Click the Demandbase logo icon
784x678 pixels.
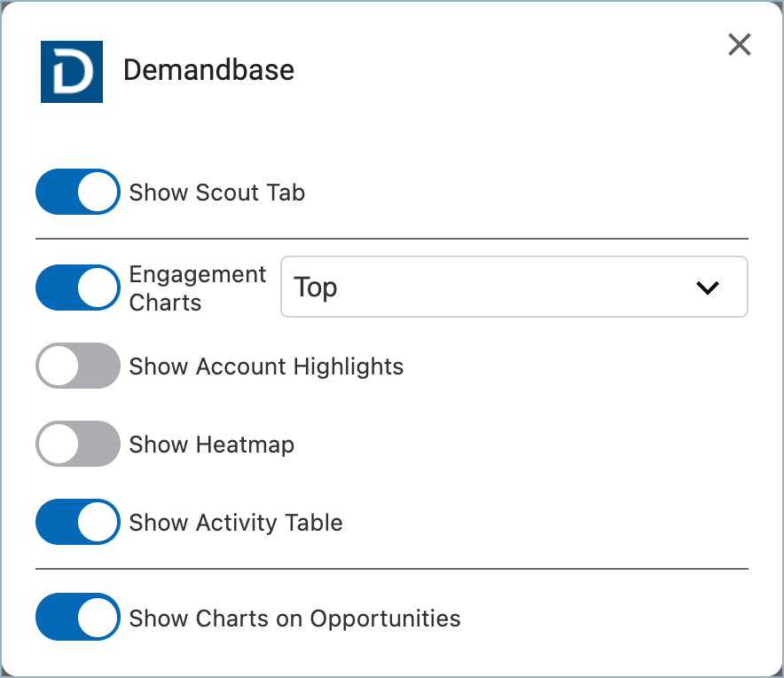[x=72, y=72]
